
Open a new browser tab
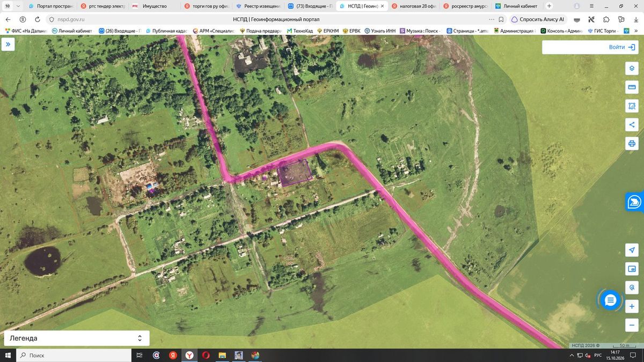point(549,6)
